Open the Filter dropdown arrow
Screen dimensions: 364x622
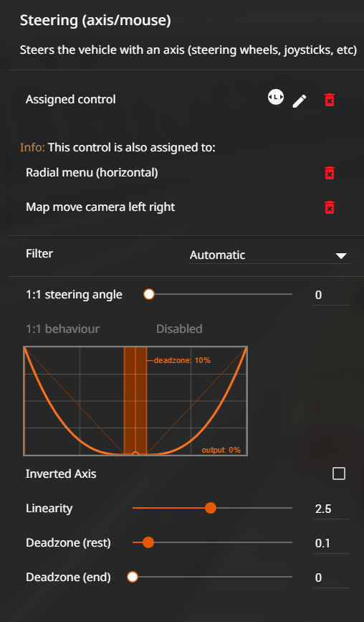point(341,256)
